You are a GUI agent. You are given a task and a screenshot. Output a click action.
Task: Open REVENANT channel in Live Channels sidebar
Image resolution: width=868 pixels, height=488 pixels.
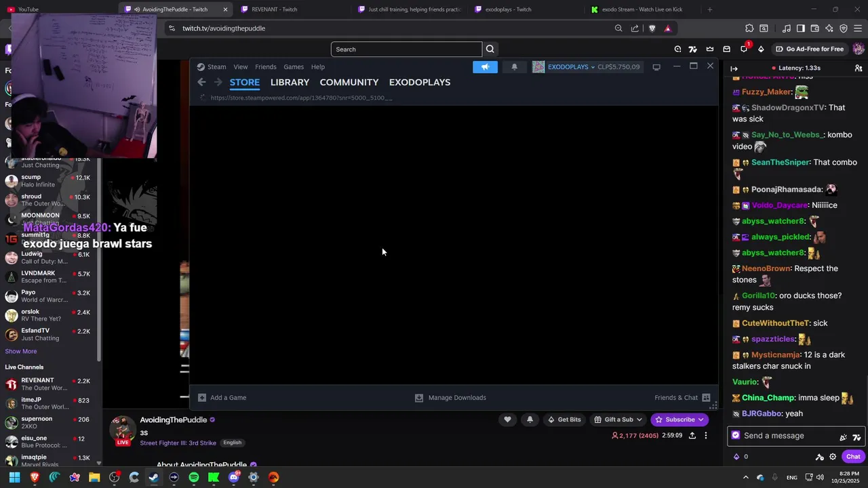click(x=50, y=384)
